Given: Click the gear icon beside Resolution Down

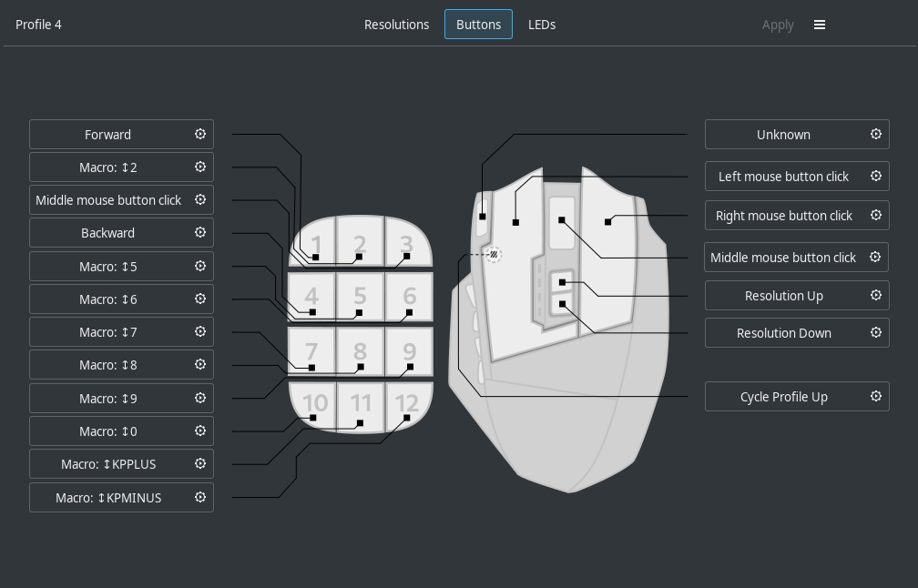Looking at the screenshot, I should coord(876,332).
